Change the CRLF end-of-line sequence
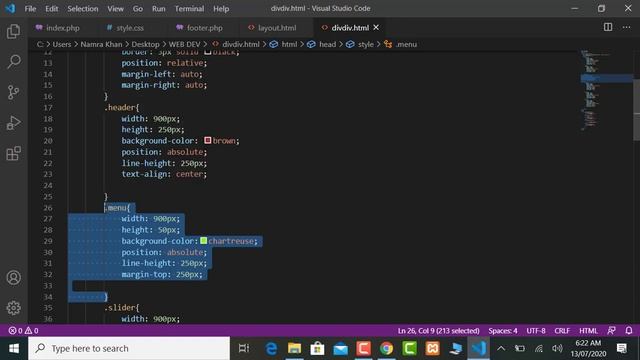The width and height of the screenshot is (640, 360). (562, 331)
